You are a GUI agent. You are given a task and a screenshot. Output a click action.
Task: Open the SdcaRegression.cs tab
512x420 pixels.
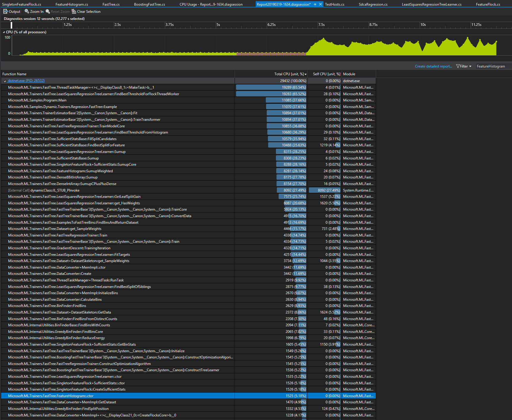pyautogui.click(x=373, y=4)
